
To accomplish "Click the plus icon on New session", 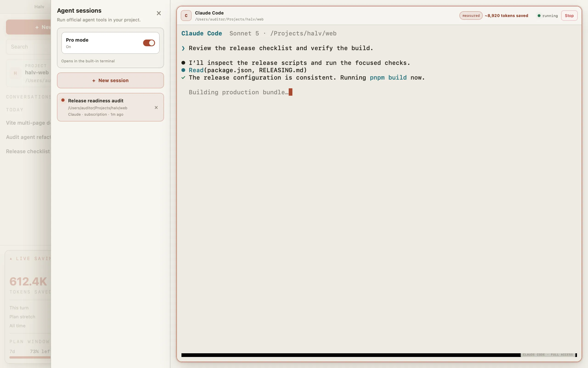I will tap(94, 80).
